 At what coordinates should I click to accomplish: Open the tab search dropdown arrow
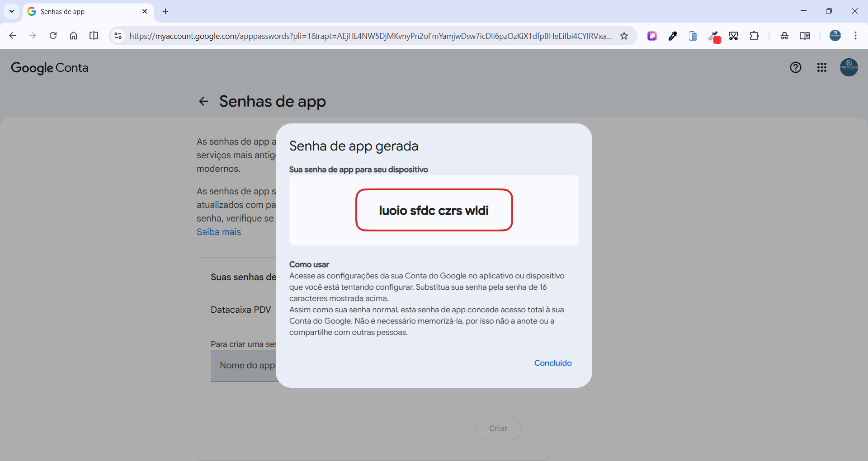[12, 11]
